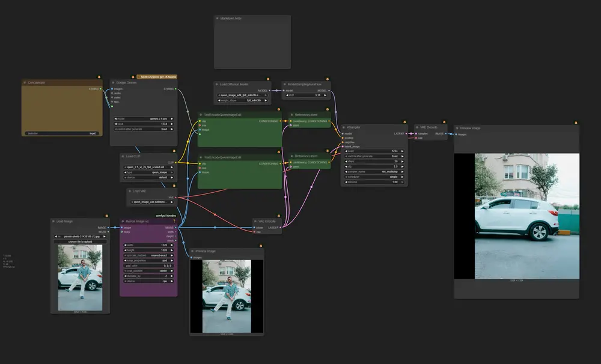Open the scheduler dropdown in KSampler
Screen dimensions: 601x364
[374, 177]
